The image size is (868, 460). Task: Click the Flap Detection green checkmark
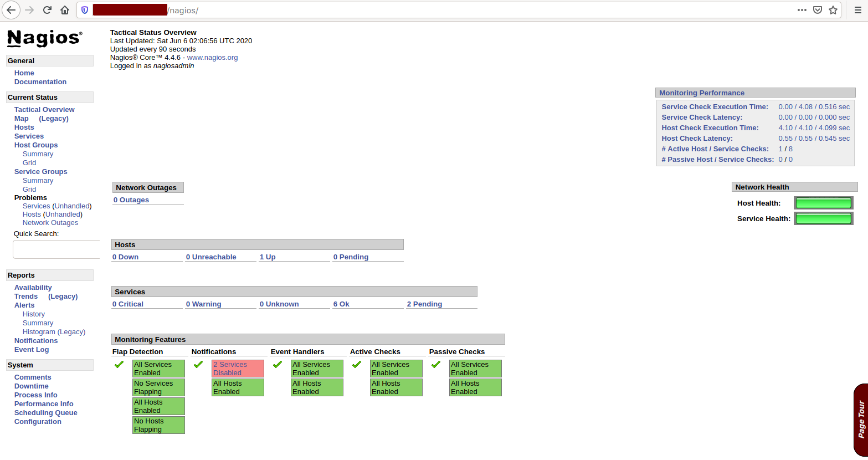[119, 364]
